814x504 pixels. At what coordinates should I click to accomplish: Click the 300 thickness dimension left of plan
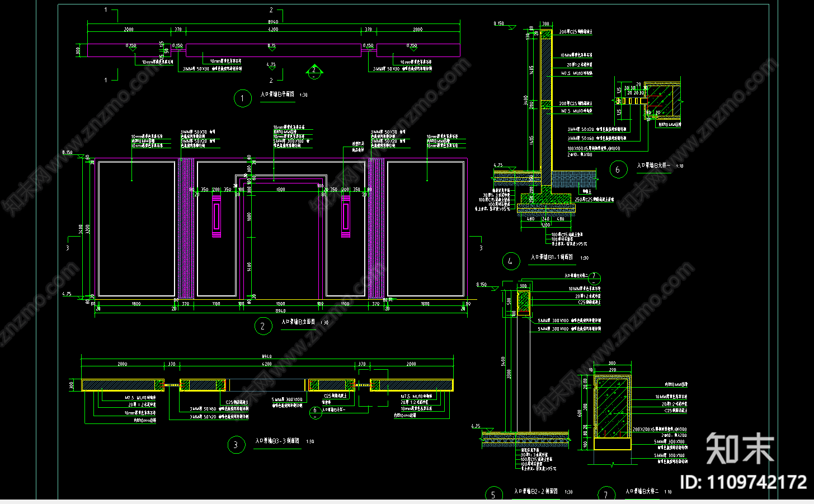coord(78,50)
